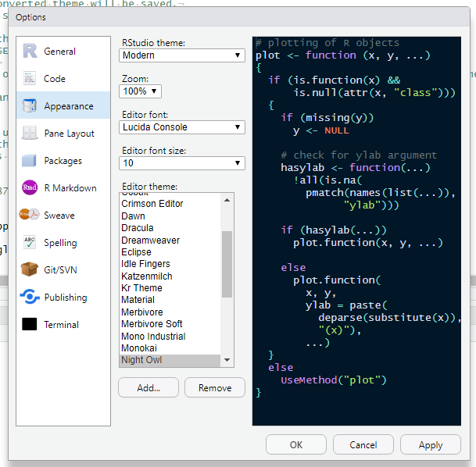Expand the Editor font dropdown

[x=182, y=127]
